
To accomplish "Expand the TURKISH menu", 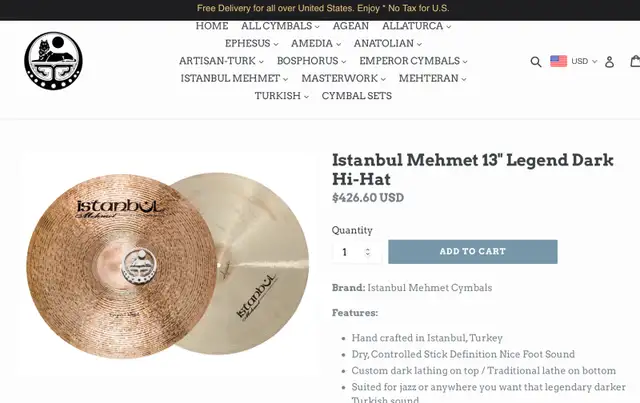I will 282,96.
